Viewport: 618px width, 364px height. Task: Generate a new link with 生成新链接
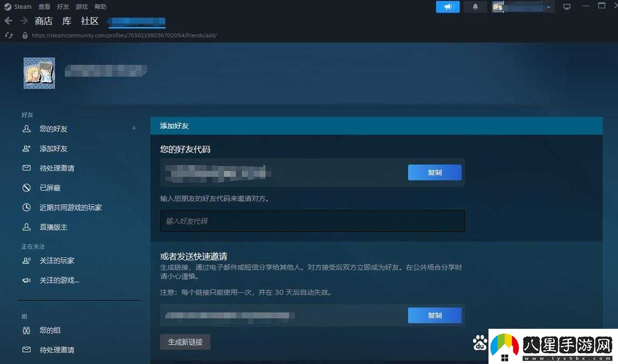[x=185, y=342]
